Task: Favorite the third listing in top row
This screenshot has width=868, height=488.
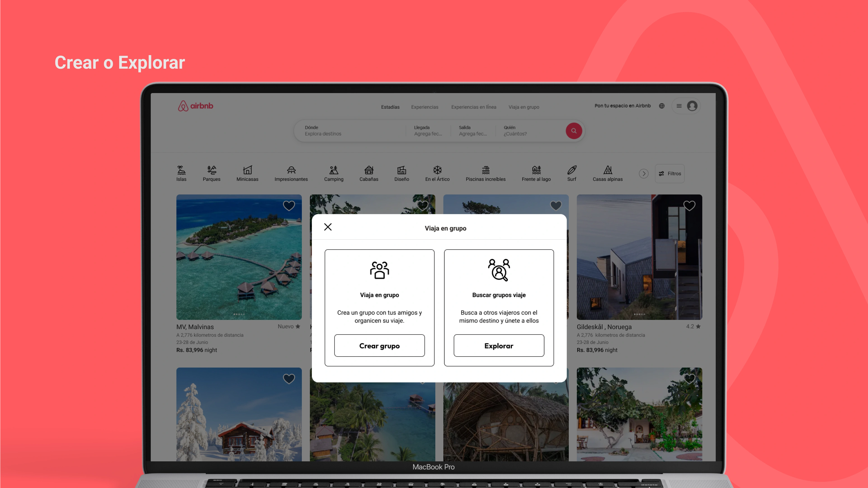Action: (556, 206)
